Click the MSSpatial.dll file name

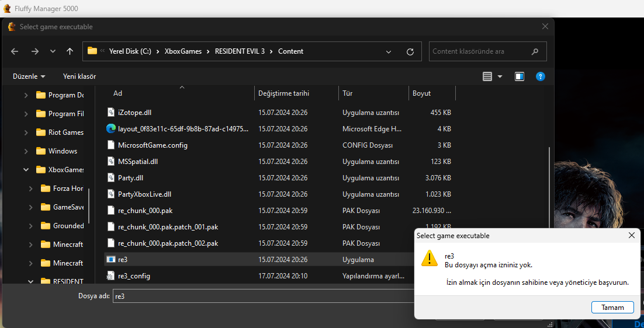[137, 161]
